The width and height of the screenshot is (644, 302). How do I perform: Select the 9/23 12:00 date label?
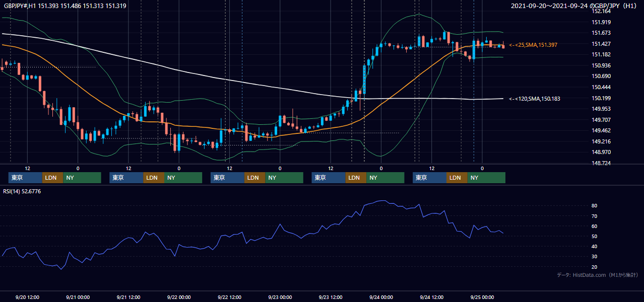click(331, 297)
